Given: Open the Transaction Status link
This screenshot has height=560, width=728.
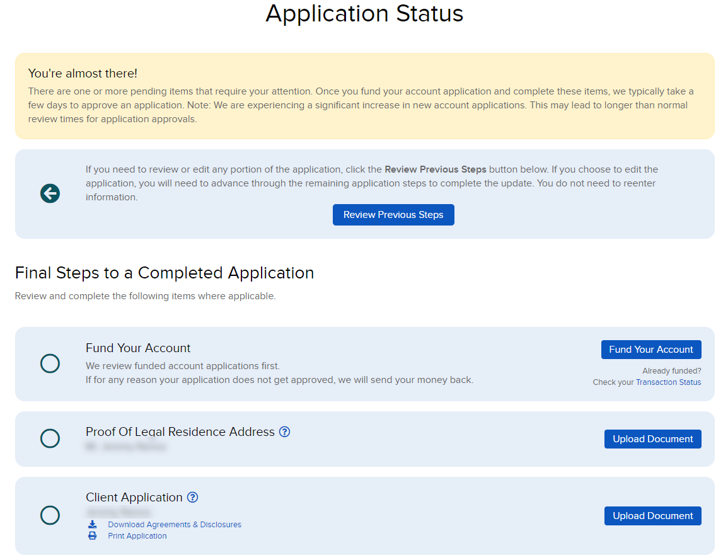Looking at the screenshot, I should [668, 382].
